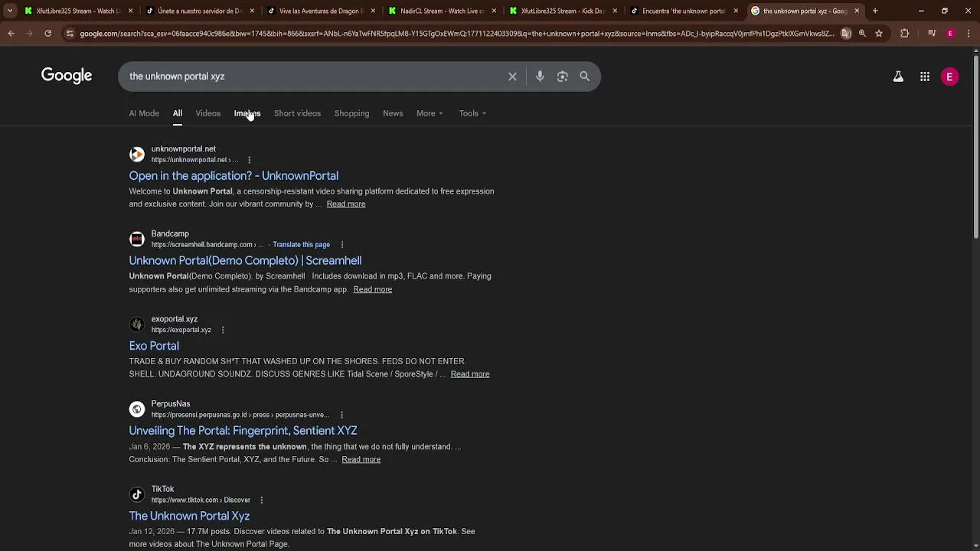Viewport: 980px width, 551px height.
Task: Open More options for unknownportal.net result
Action: click(249, 160)
